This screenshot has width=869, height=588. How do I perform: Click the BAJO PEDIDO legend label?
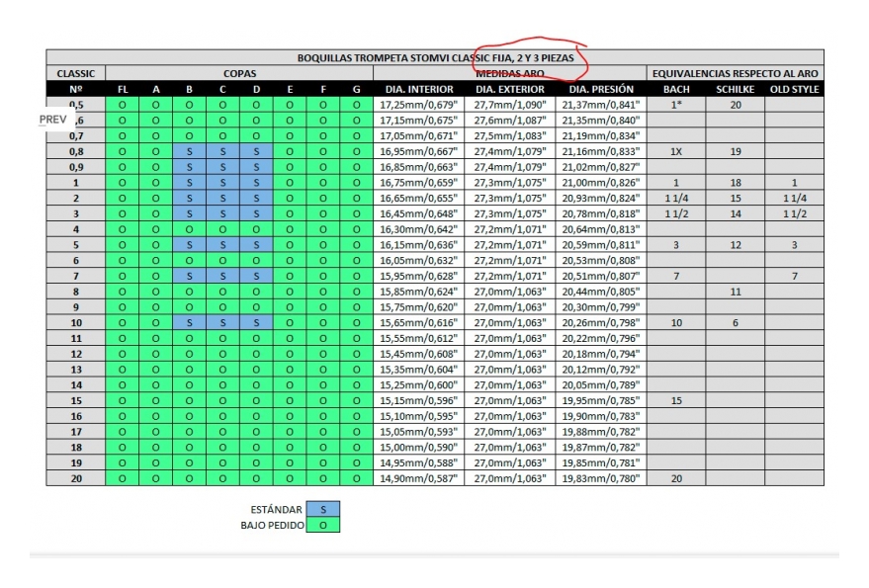272,525
